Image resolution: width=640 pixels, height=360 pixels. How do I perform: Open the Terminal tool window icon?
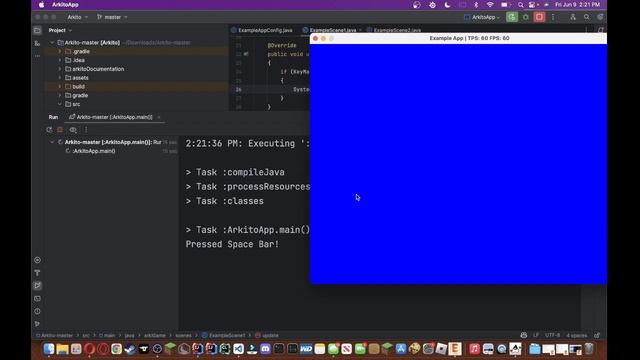(38, 298)
